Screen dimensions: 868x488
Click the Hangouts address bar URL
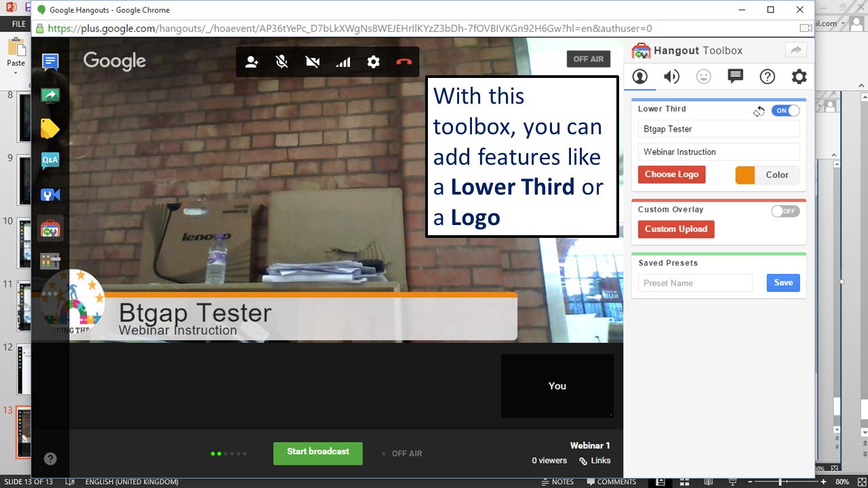click(x=350, y=28)
